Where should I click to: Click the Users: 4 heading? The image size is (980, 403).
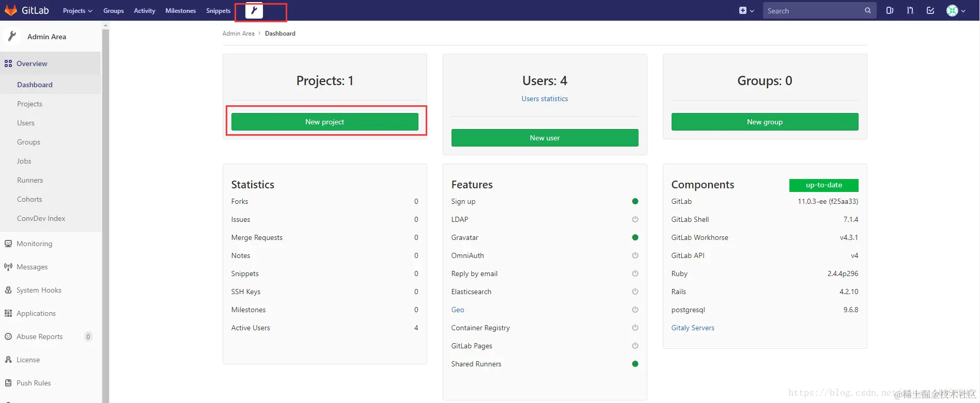tap(545, 80)
